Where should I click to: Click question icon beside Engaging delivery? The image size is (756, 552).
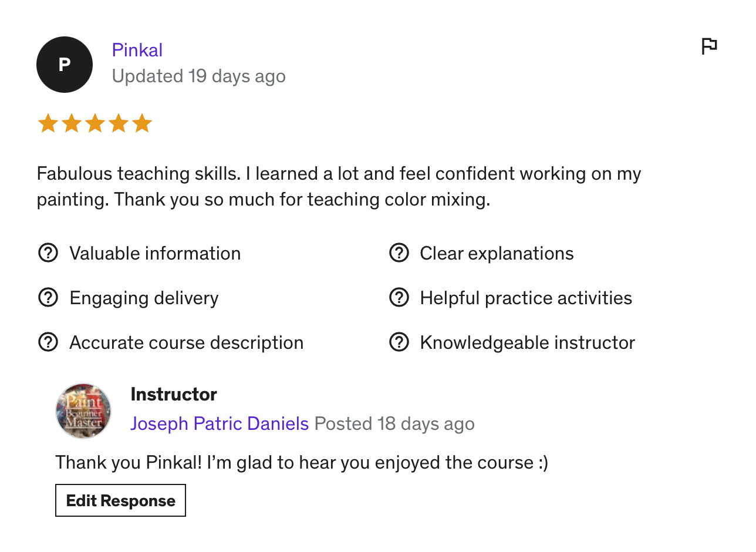(48, 298)
